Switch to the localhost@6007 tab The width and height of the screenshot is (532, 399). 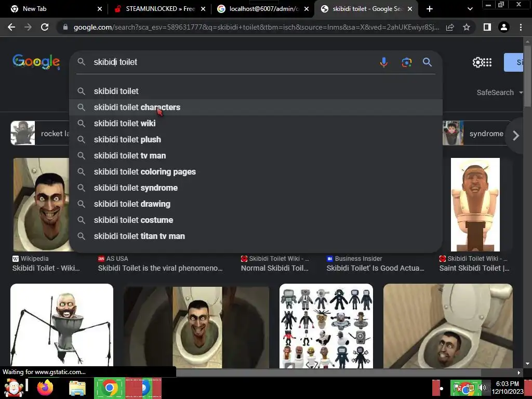point(263,9)
